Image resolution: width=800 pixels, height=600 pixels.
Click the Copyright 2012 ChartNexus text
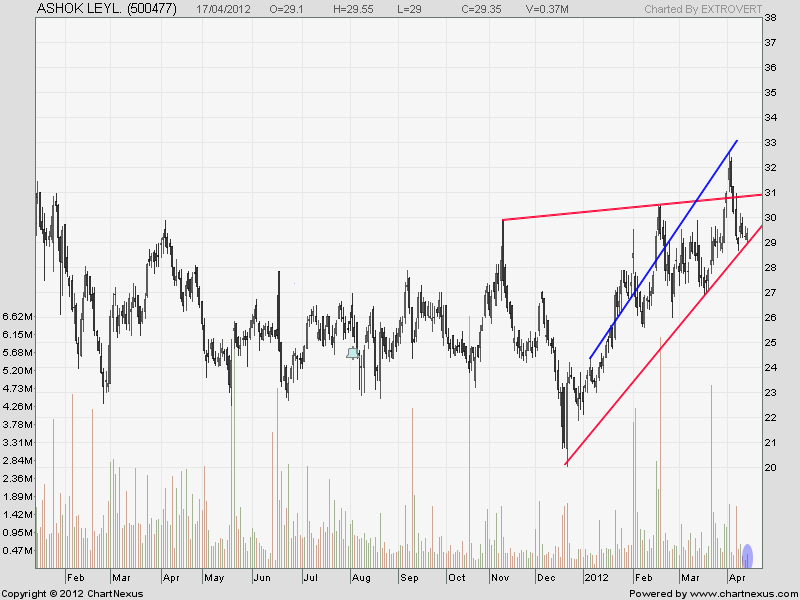coord(72,594)
